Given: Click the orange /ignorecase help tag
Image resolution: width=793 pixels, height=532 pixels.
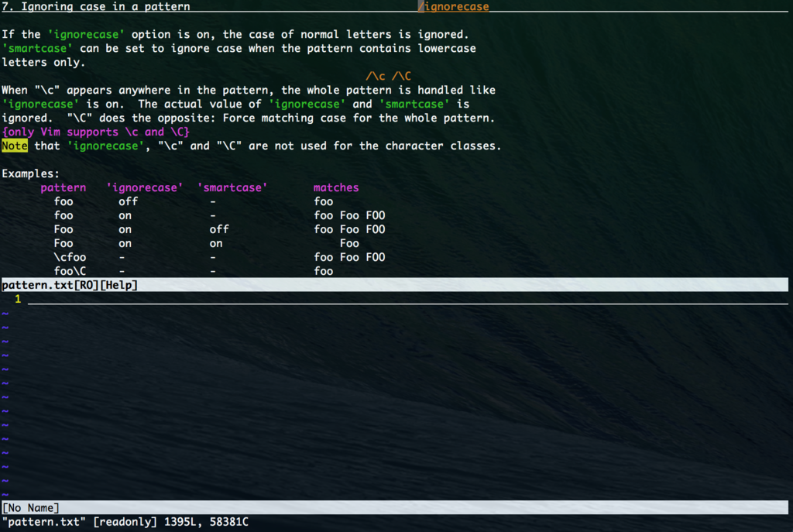Looking at the screenshot, I should click(454, 6).
